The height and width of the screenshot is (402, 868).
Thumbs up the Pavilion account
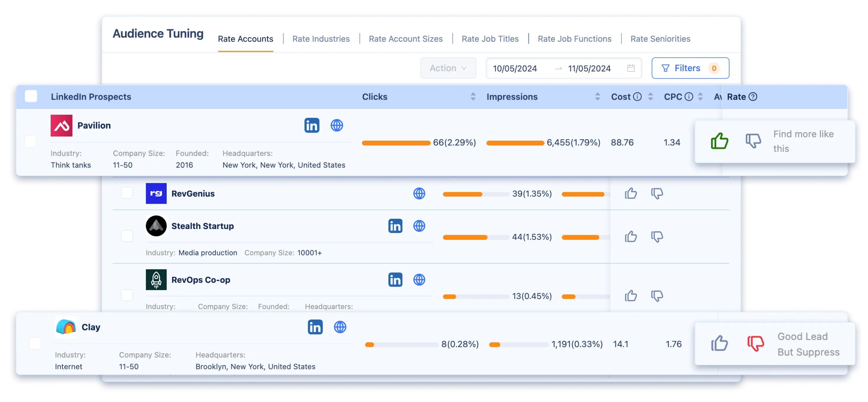tap(720, 141)
